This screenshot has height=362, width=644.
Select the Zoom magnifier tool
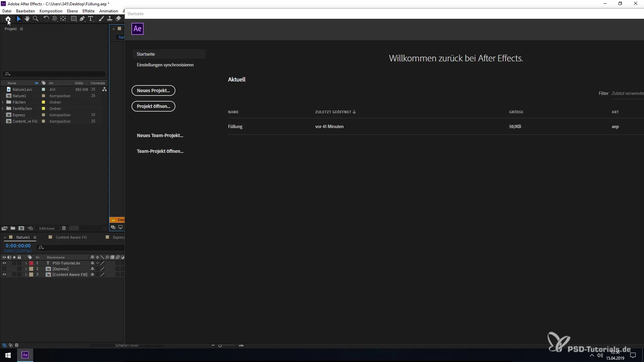coord(36,19)
